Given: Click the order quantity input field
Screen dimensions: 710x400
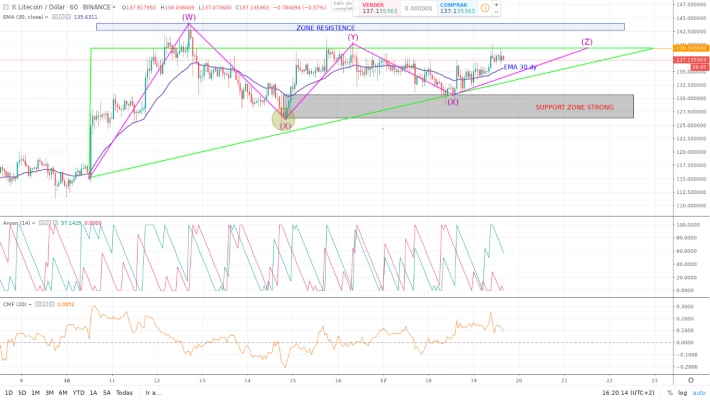Looking at the screenshot, I should [x=418, y=8].
